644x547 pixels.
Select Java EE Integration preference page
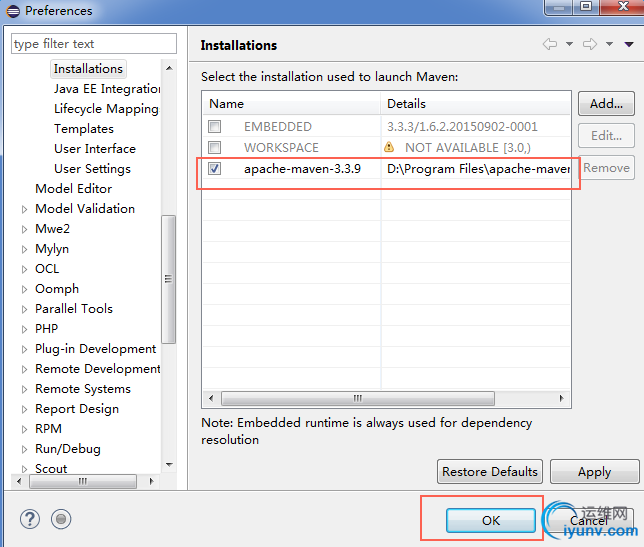click(x=107, y=89)
